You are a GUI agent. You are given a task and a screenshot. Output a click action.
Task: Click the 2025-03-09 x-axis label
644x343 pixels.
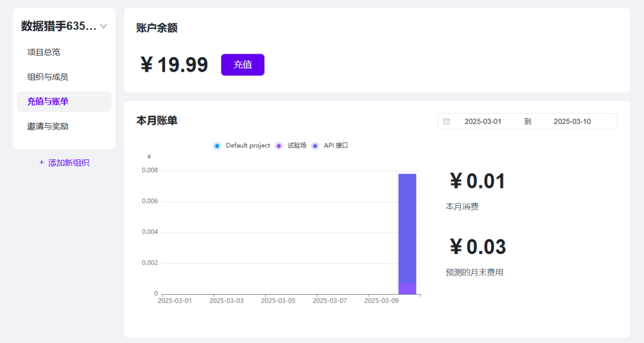point(381,301)
